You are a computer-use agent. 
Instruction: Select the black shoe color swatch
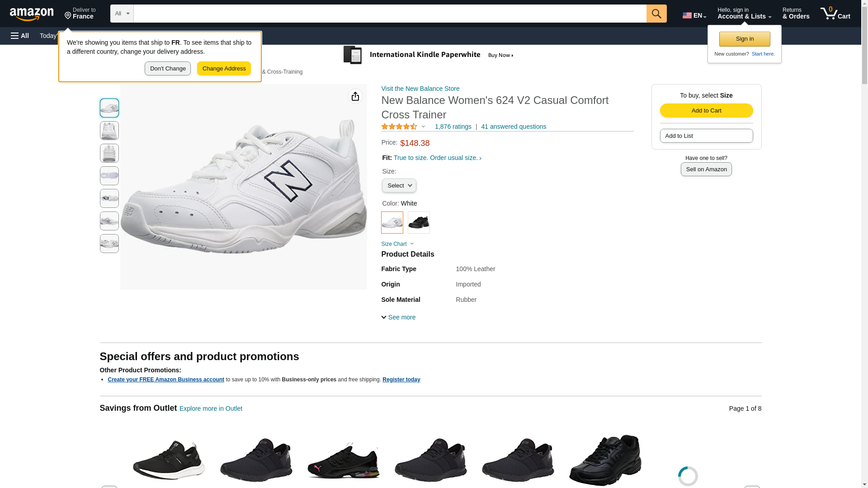[419, 222]
